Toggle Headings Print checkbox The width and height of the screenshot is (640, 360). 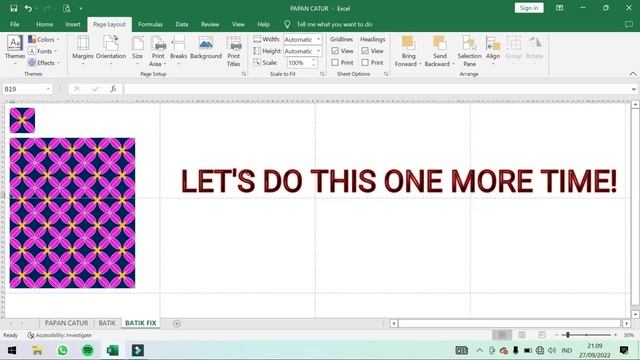click(365, 62)
